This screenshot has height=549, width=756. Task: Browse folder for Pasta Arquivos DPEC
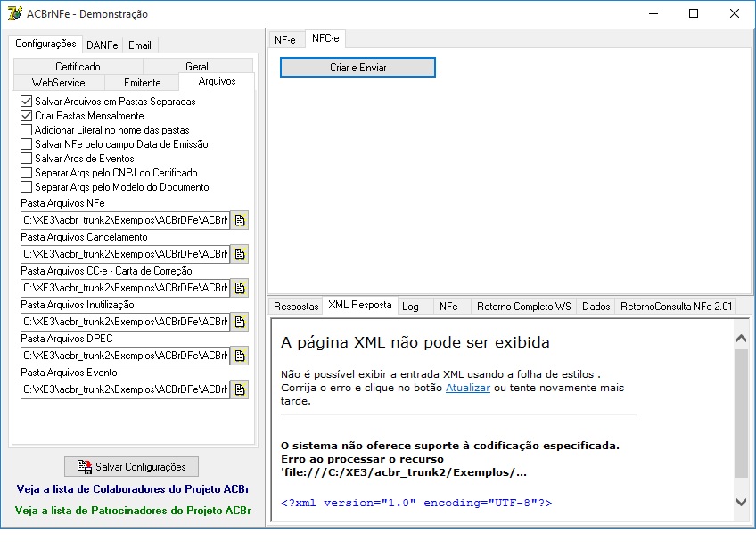[x=240, y=356]
